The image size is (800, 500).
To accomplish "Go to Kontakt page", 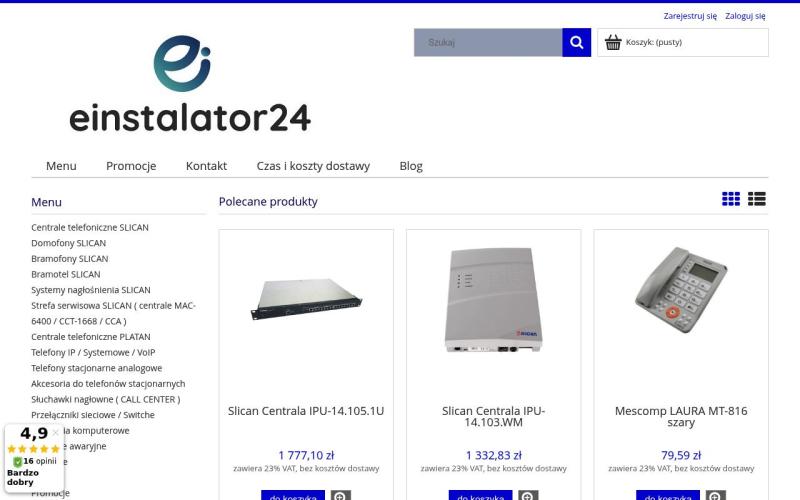I will click(x=206, y=166).
